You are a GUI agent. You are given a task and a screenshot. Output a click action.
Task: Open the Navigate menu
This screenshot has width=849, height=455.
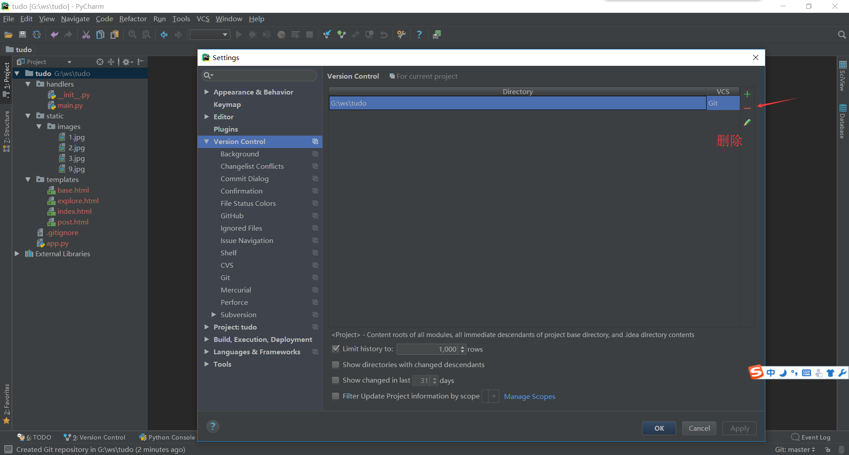pos(75,19)
